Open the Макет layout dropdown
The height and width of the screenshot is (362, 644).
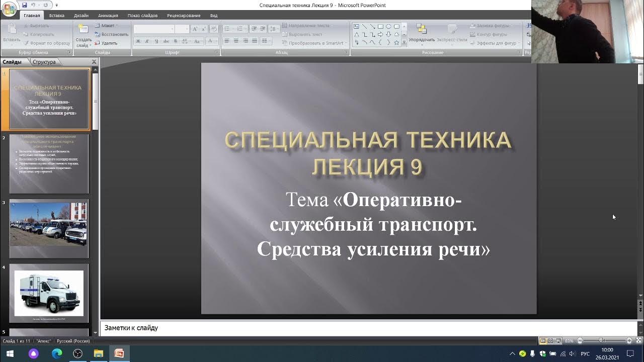tap(106, 26)
